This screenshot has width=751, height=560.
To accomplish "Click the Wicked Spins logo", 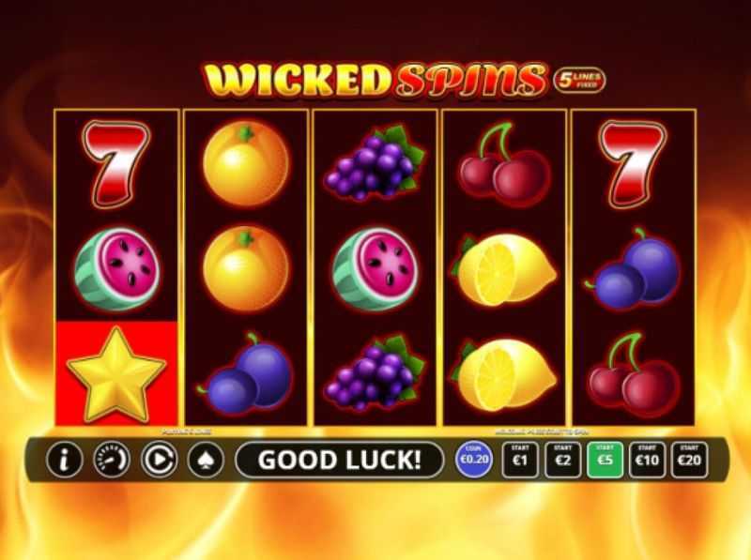I will point(375,79).
